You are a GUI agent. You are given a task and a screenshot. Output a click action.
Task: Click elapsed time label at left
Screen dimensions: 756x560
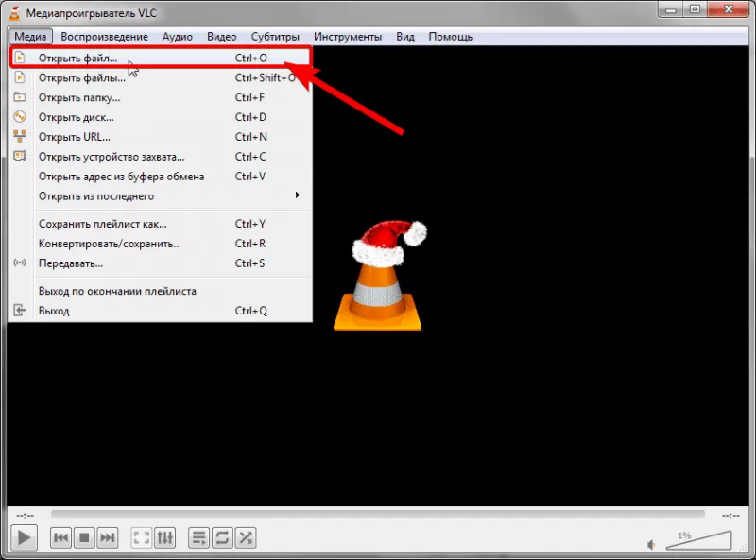tap(25, 516)
